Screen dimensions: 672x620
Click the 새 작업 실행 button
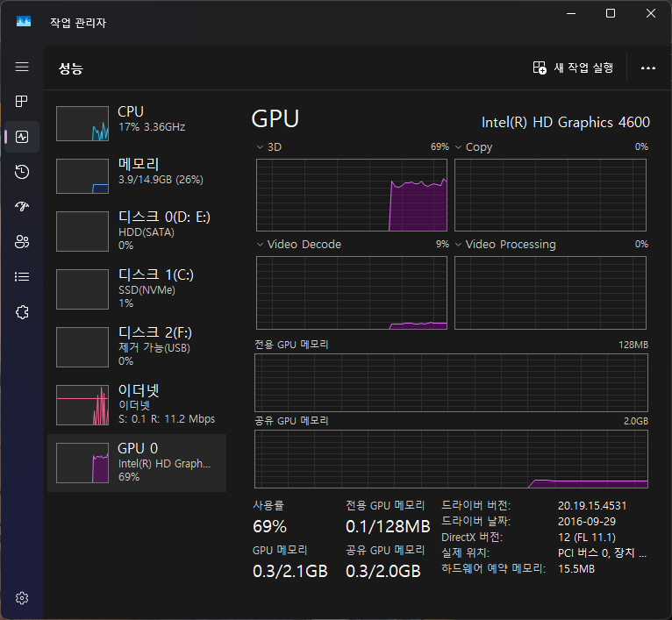point(573,68)
